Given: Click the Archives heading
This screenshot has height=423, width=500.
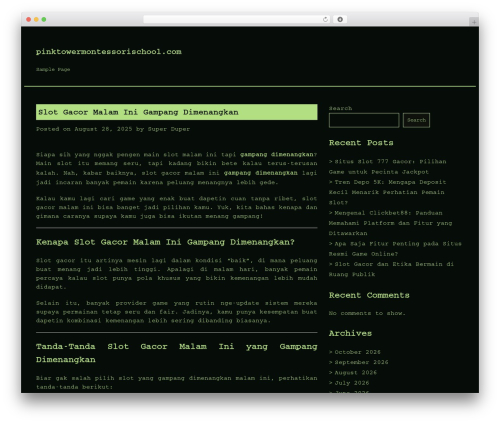Looking at the screenshot, I should point(350,333).
